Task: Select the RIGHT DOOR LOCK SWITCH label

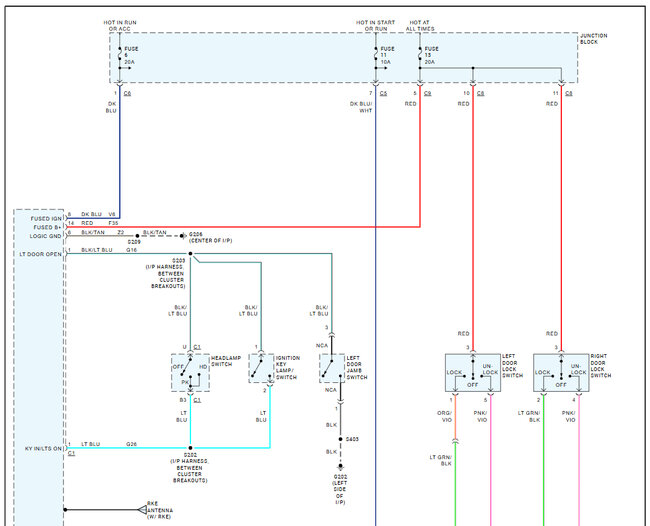Action: (x=601, y=366)
